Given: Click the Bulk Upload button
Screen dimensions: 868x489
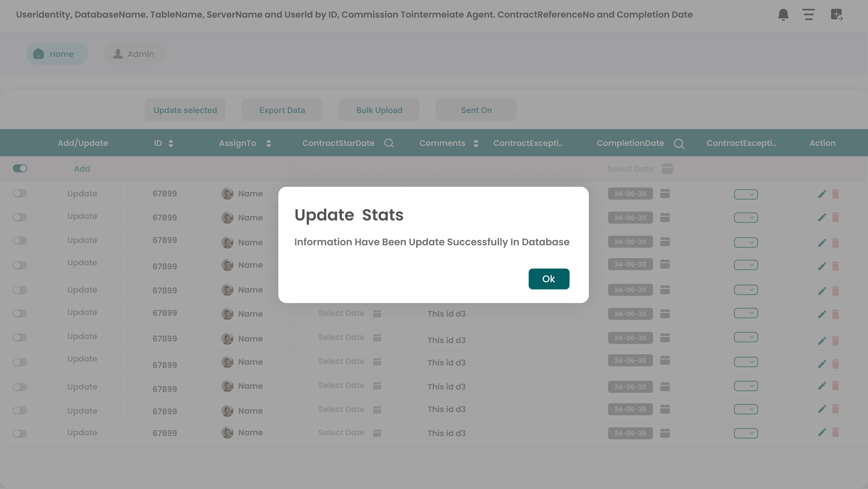Looking at the screenshot, I should click(379, 110).
